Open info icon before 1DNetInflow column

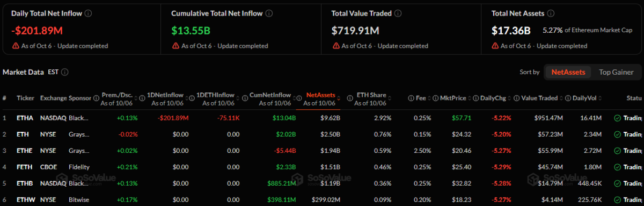click(143, 98)
